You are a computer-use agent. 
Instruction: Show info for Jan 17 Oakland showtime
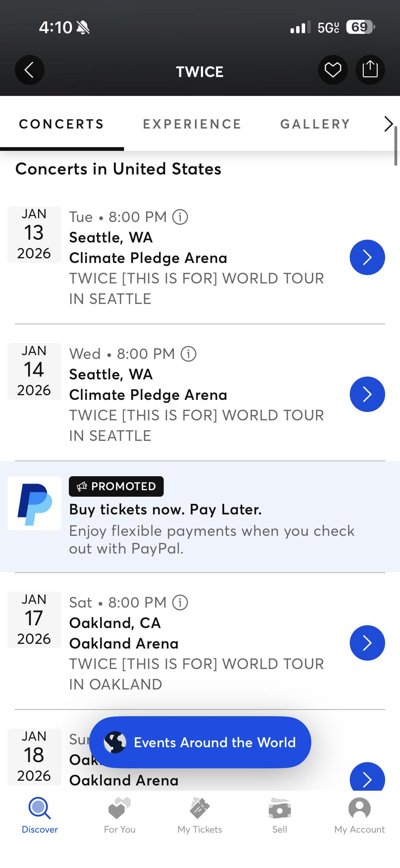click(x=180, y=603)
